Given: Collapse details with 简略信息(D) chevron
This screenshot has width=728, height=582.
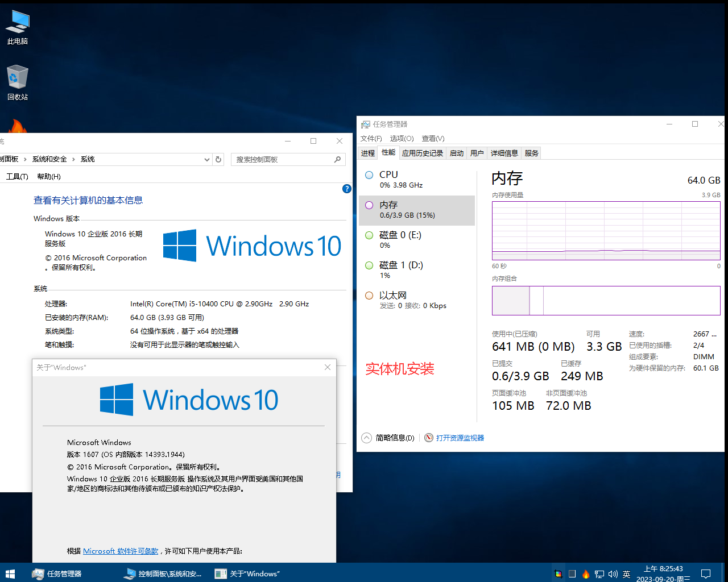Looking at the screenshot, I should [x=366, y=438].
